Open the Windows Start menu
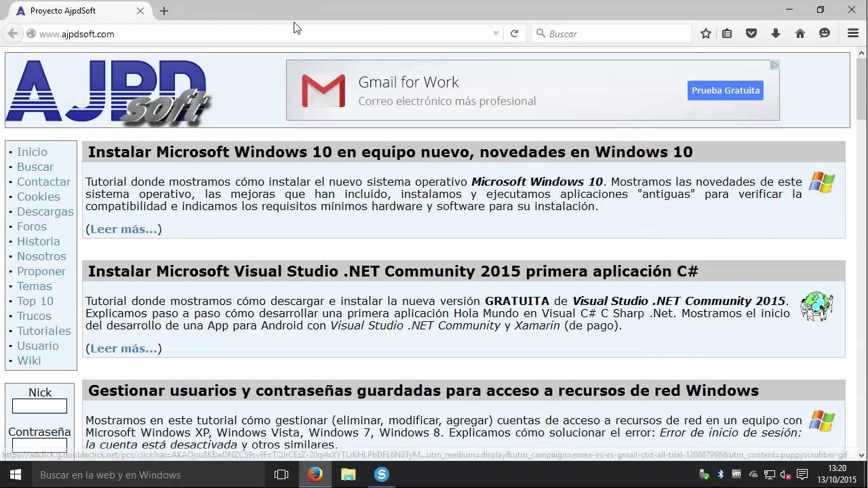This screenshot has height=488, width=868. pyautogui.click(x=15, y=474)
